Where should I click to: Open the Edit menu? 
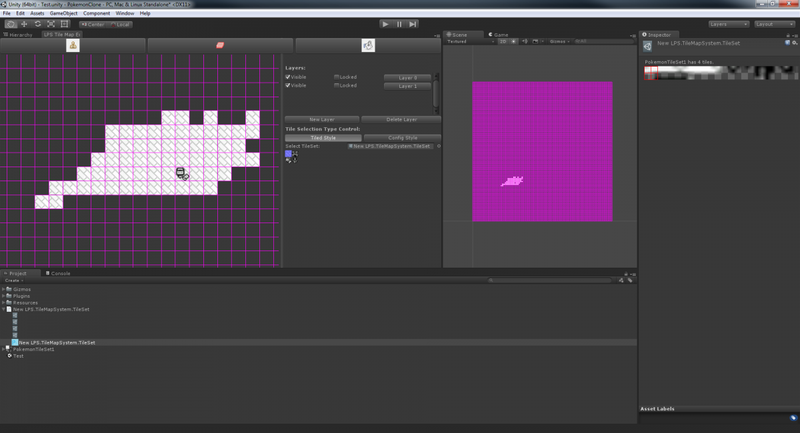tap(20, 13)
